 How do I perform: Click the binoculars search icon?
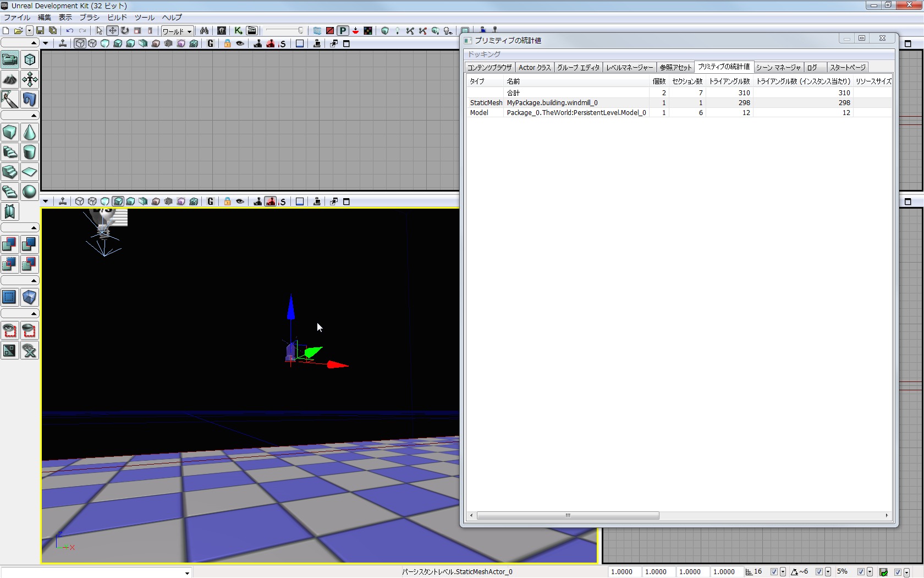(x=204, y=31)
